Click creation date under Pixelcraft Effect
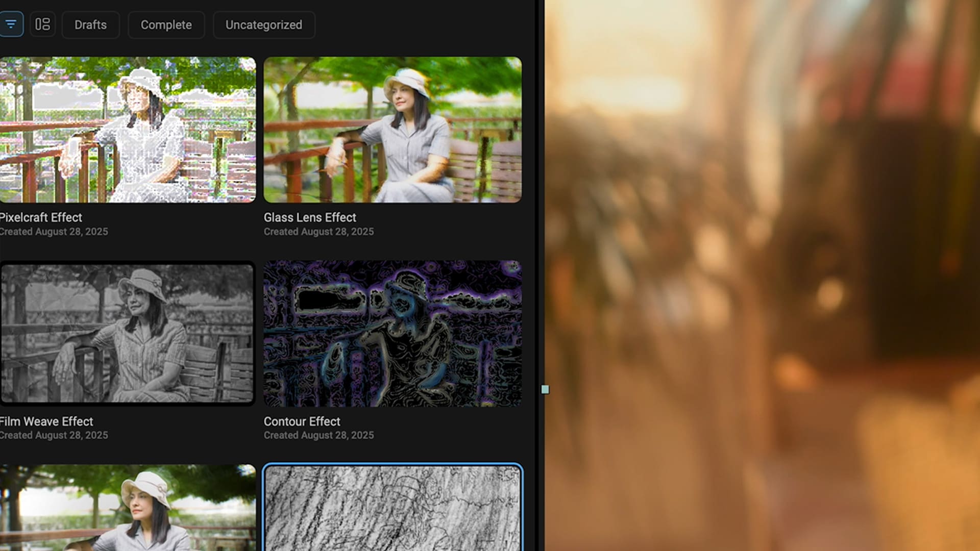 point(54,232)
